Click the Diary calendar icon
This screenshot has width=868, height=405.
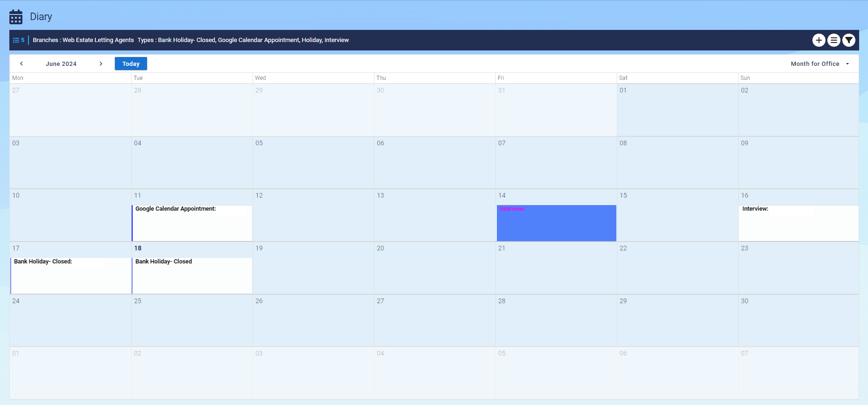coord(16,17)
